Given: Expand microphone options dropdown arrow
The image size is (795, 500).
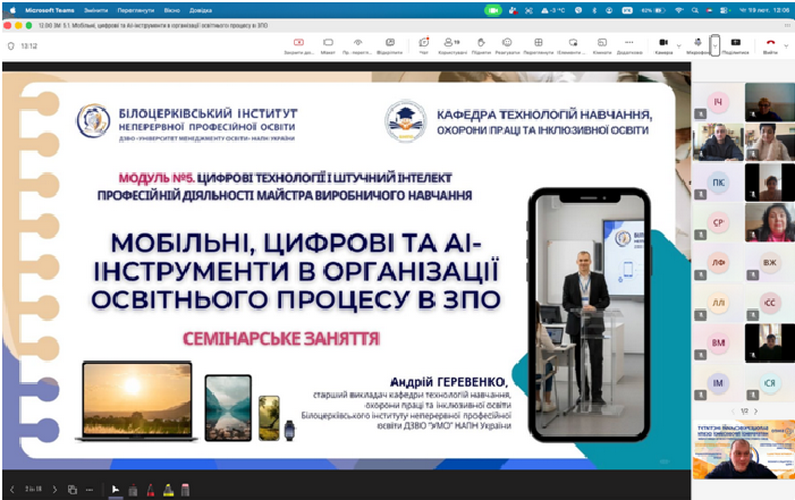Looking at the screenshot, I should click(x=714, y=44).
